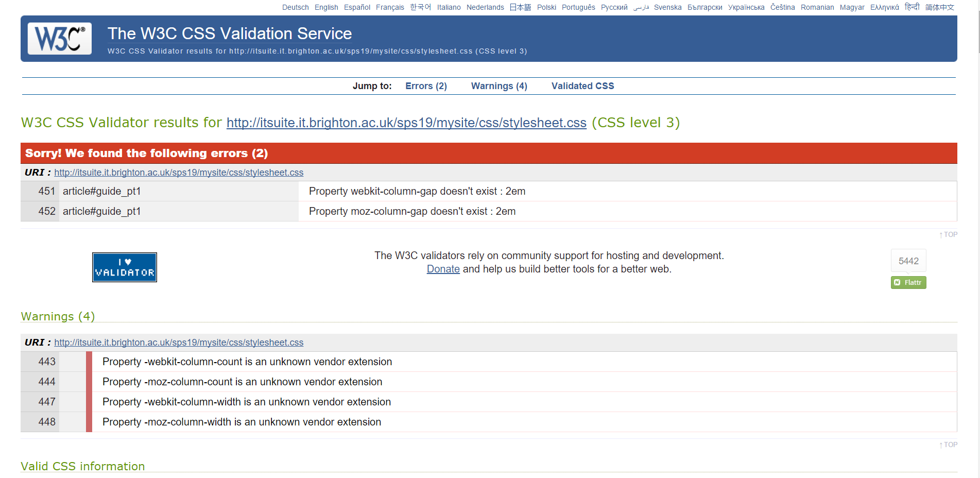Click the Donate link
This screenshot has width=980, height=478.
pos(443,269)
